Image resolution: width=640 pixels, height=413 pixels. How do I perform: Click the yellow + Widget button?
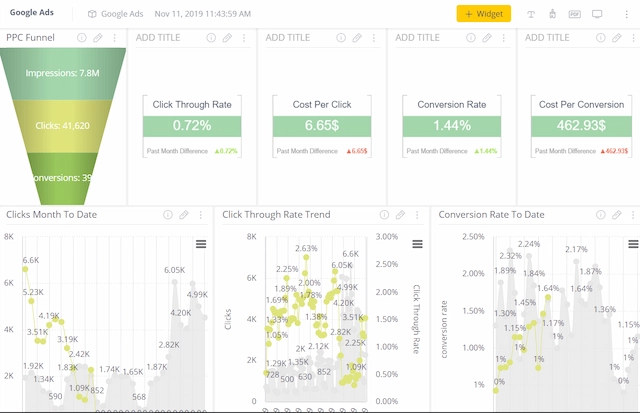(483, 14)
